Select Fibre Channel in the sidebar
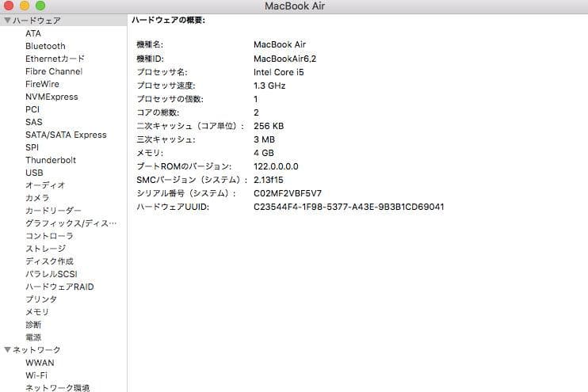The width and height of the screenshot is (588, 392). pos(54,71)
